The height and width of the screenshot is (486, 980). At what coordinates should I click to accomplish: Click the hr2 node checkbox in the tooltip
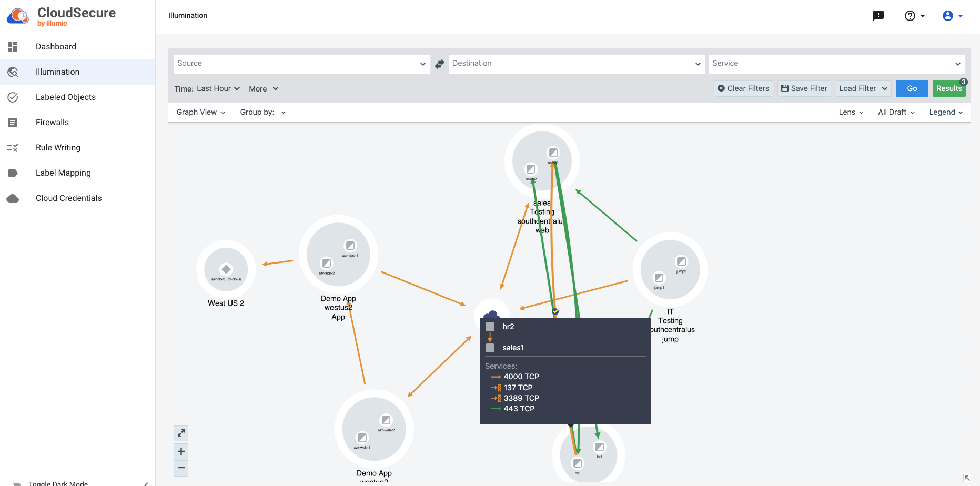pyautogui.click(x=490, y=326)
